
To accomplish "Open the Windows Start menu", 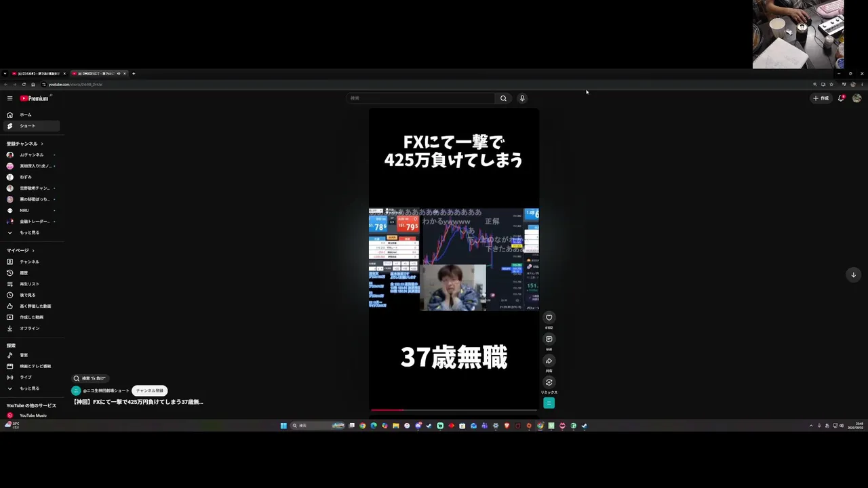I will click(283, 426).
